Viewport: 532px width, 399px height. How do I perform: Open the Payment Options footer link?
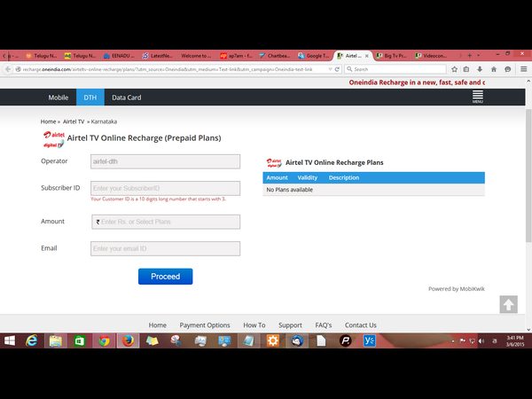click(x=205, y=325)
